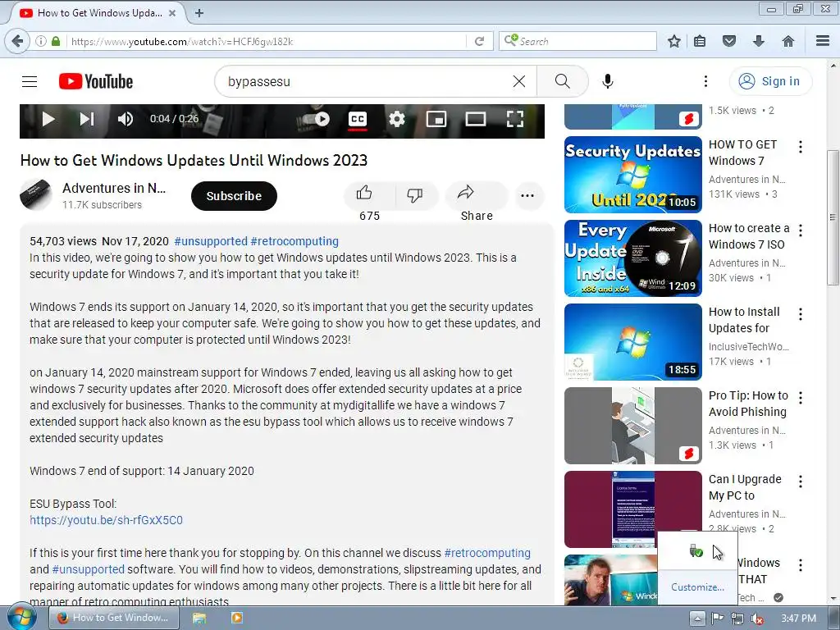840x630 pixels.
Task: Open the Security Updates Until 2023 thumbnail
Action: point(632,175)
